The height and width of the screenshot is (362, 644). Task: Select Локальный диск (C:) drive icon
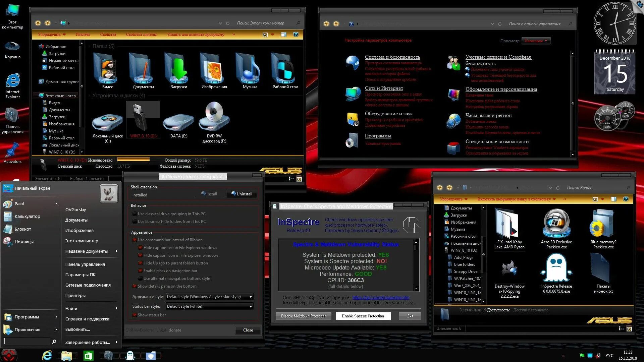[108, 123]
